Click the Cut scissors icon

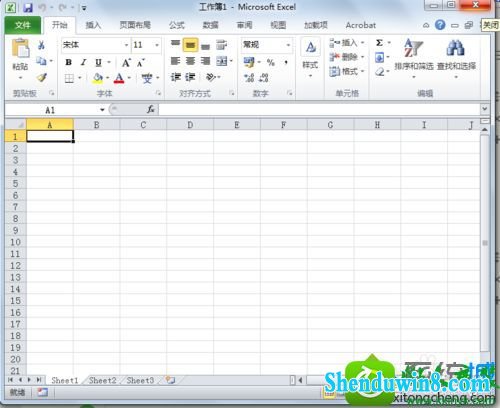click(x=41, y=45)
